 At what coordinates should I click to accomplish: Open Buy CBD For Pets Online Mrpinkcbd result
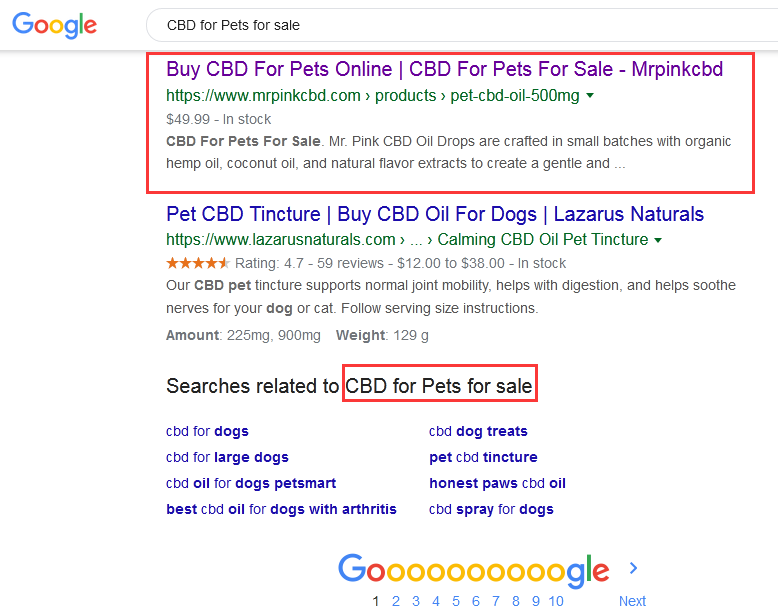[445, 69]
